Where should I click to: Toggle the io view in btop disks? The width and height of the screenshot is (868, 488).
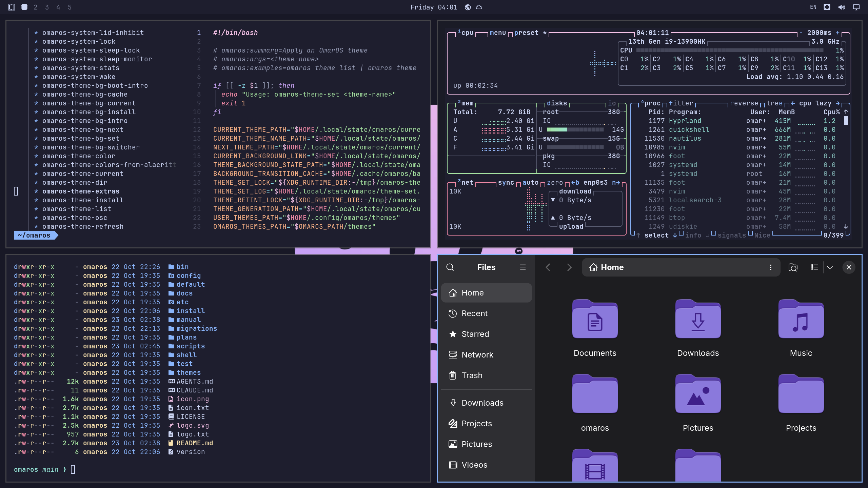(612, 103)
